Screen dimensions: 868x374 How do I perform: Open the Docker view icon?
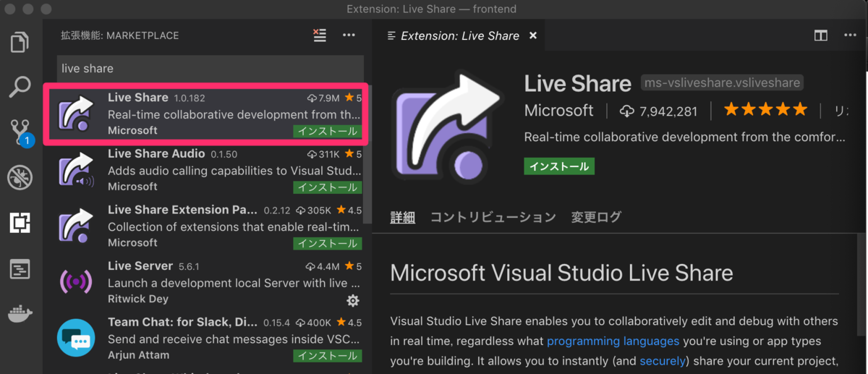tap(20, 315)
